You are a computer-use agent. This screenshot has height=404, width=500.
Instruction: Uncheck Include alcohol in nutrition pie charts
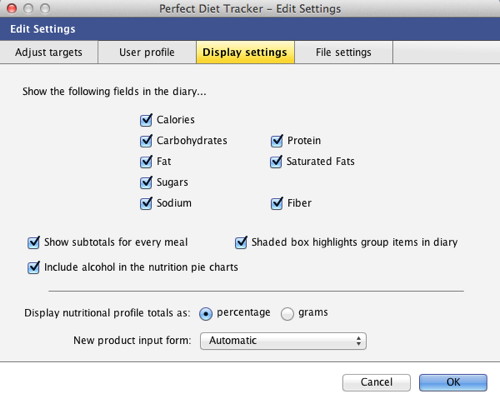pyautogui.click(x=33, y=267)
